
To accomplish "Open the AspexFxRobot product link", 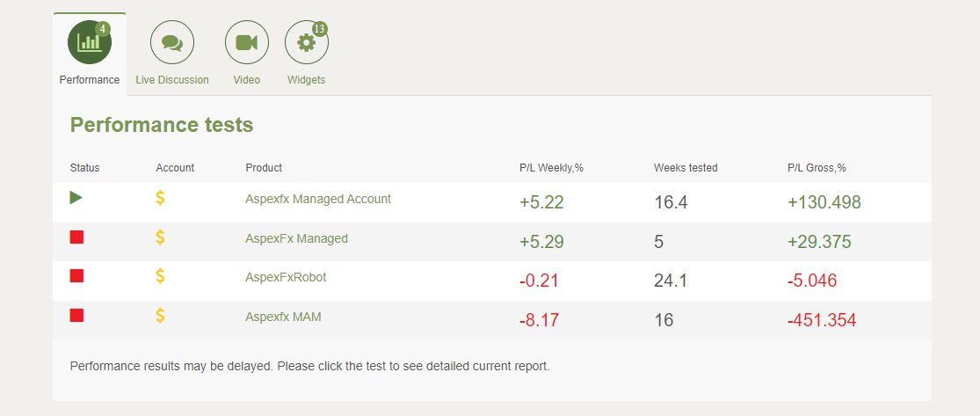I will click(286, 277).
